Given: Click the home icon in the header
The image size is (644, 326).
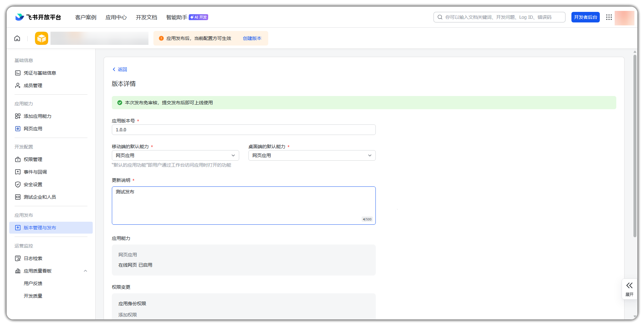Looking at the screenshot, I should coord(17,38).
